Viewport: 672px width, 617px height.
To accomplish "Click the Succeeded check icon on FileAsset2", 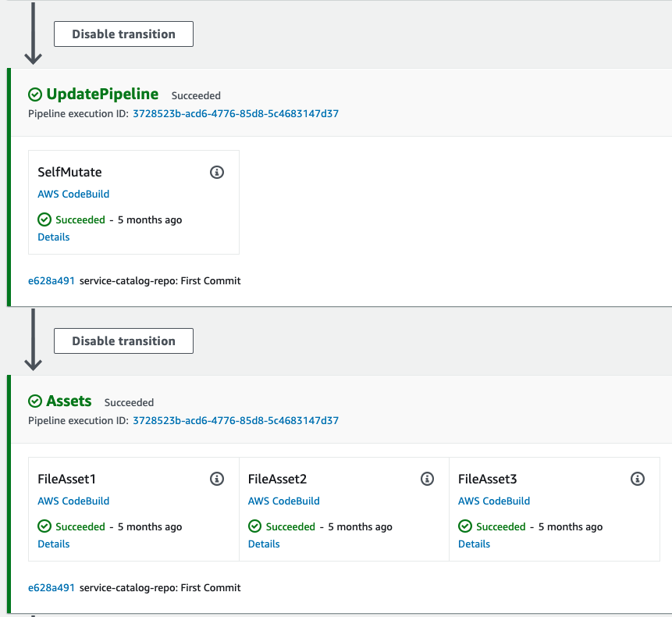I will click(254, 526).
